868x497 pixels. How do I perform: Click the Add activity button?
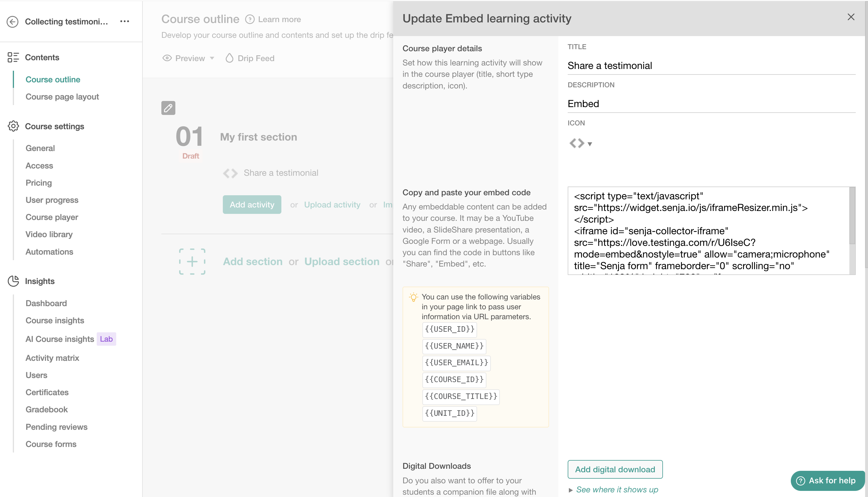(x=252, y=205)
